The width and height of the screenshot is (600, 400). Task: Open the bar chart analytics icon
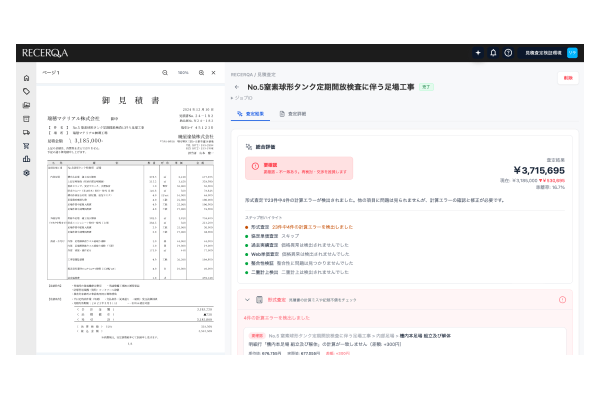(27, 159)
